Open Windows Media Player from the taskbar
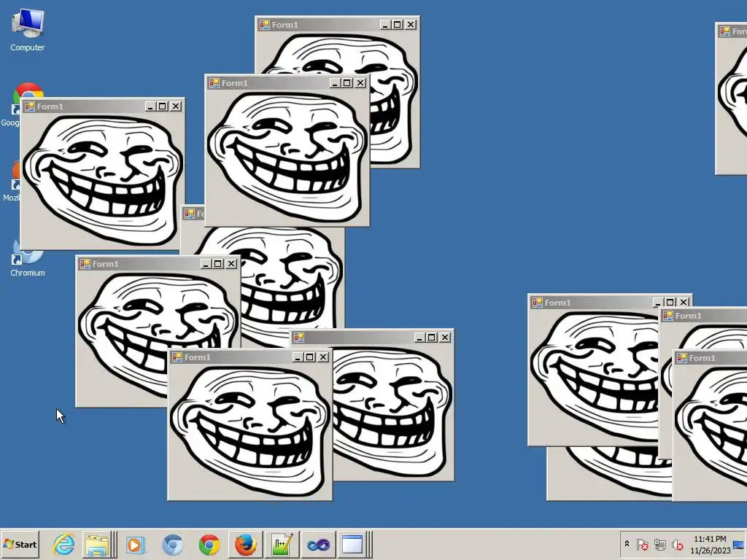The image size is (747, 560). (x=135, y=544)
